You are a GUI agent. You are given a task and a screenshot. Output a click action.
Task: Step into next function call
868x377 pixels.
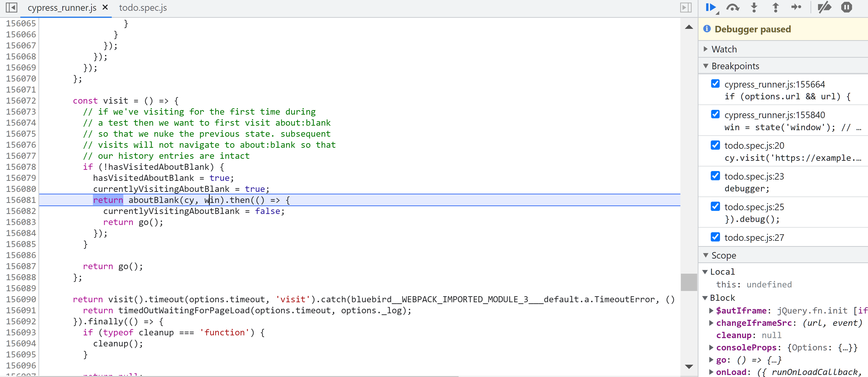click(754, 8)
